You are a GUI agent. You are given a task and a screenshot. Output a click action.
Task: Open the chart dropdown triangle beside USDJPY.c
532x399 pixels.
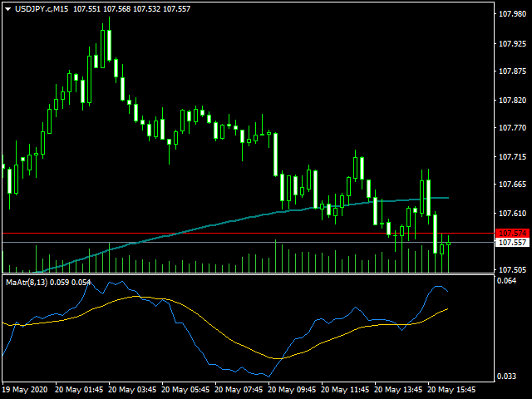7,9
